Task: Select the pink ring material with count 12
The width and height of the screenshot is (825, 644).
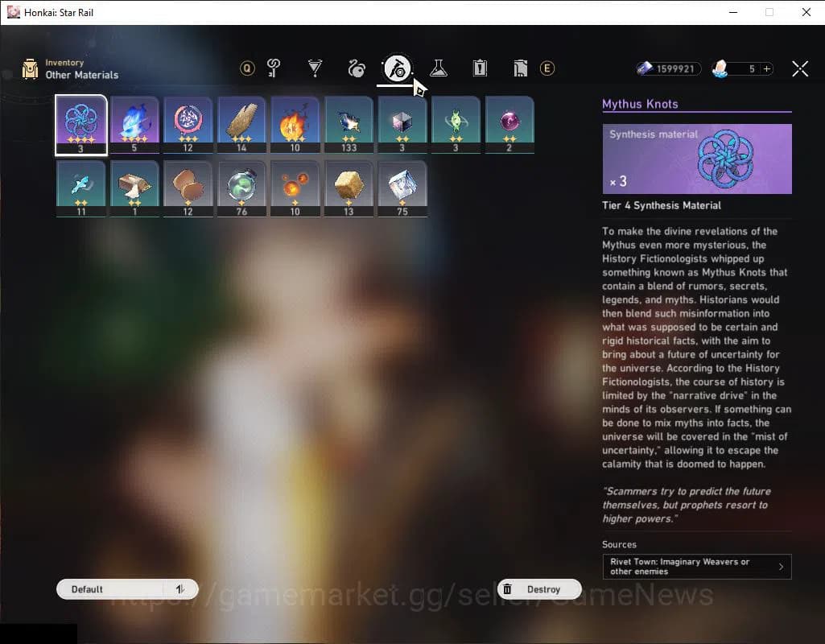Action: point(188,125)
